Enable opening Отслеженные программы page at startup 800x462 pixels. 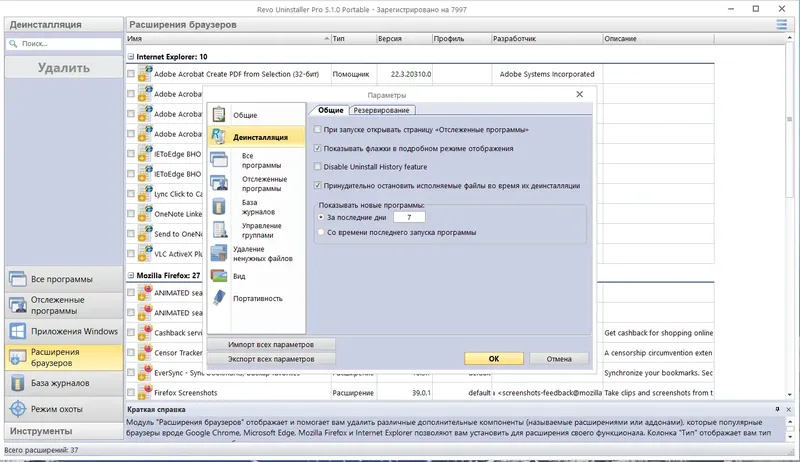click(x=317, y=130)
